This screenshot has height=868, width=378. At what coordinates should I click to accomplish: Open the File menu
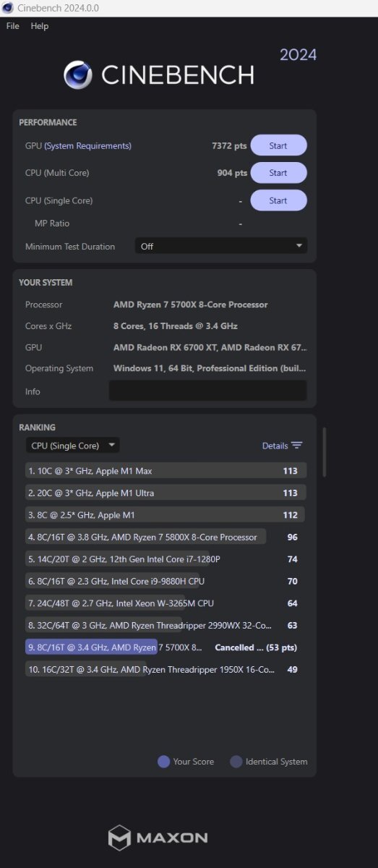click(x=13, y=26)
